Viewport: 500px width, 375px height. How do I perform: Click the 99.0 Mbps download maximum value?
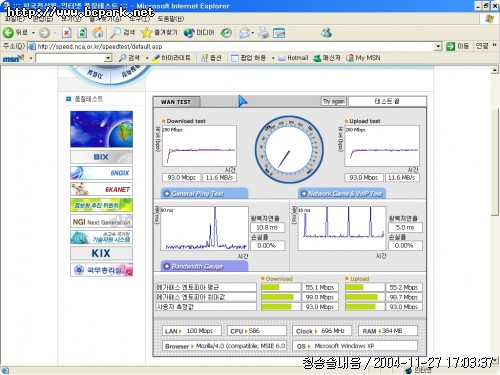[x=320, y=297]
